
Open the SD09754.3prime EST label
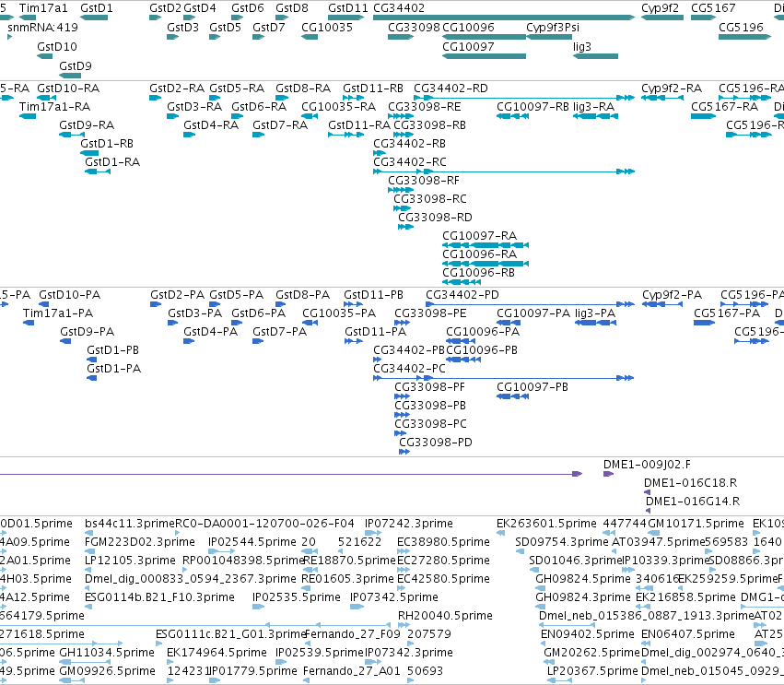pyautogui.click(x=562, y=542)
